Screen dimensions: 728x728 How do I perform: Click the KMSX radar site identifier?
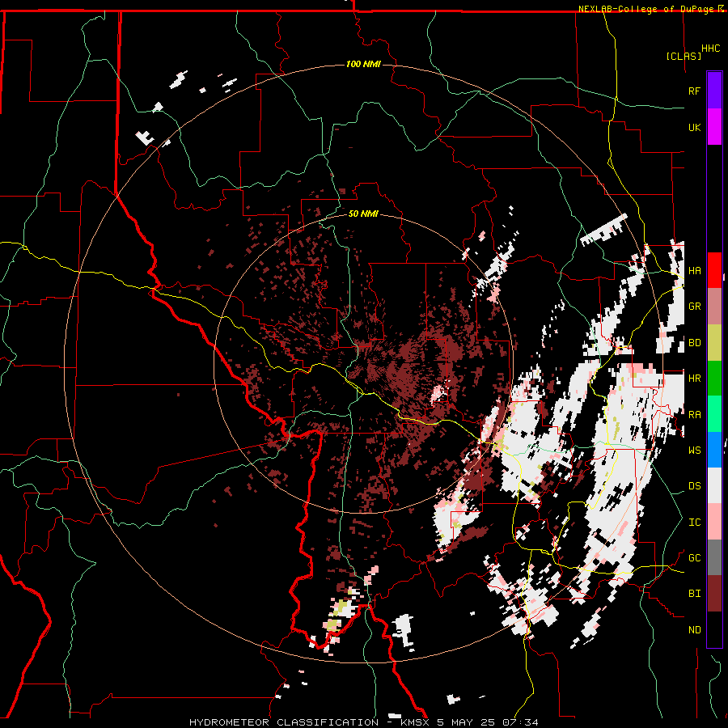coord(413,722)
